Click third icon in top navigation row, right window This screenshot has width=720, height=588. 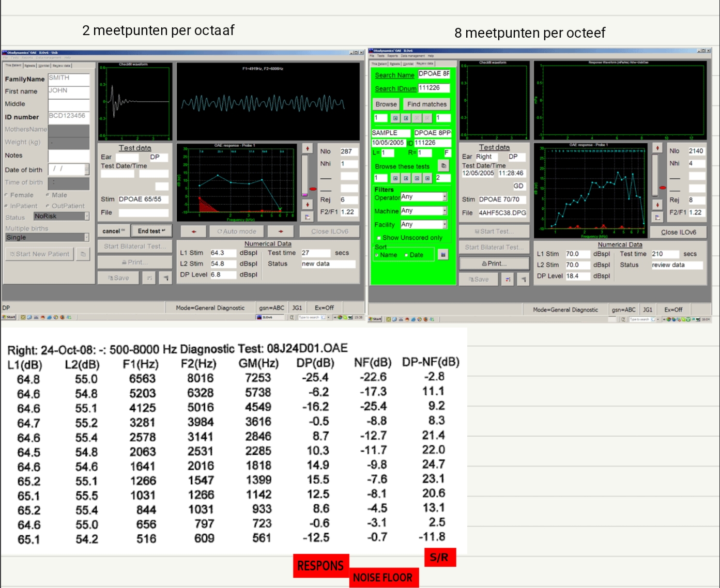click(x=417, y=118)
